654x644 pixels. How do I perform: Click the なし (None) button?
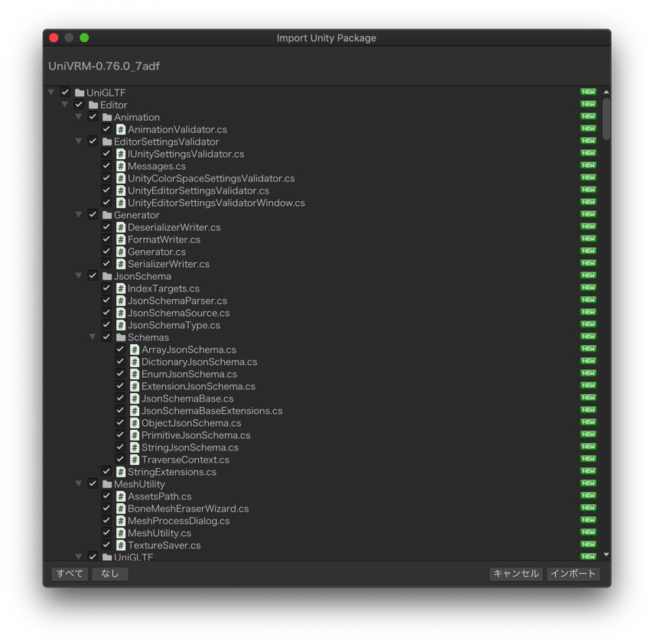[x=110, y=574]
